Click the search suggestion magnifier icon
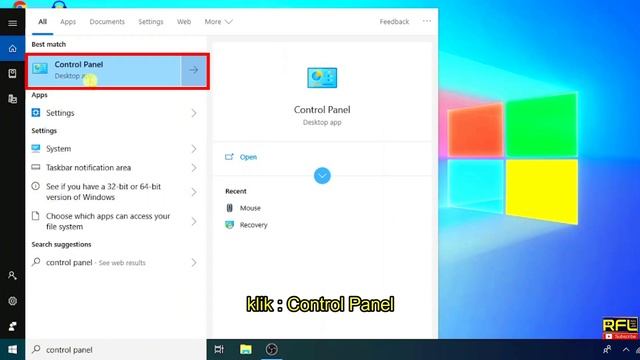This screenshot has width=640, height=360. point(36,262)
